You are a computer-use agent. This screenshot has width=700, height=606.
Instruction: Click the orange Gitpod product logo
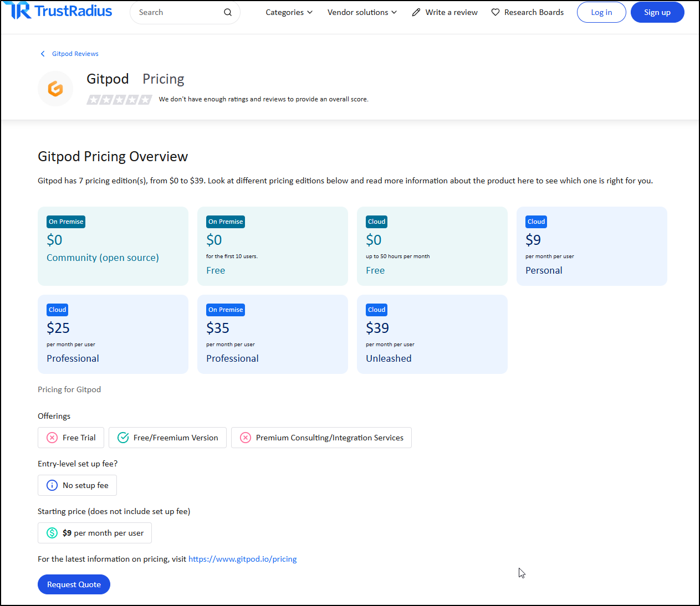pyautogui.click(x=55, y=89)
